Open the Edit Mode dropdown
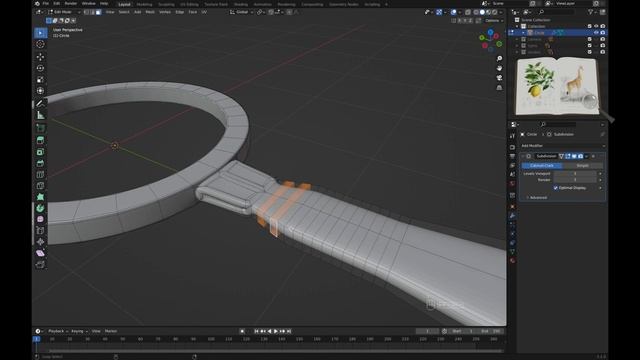Image resolution: width=640 pixels, height=360 pixels. 64,12
